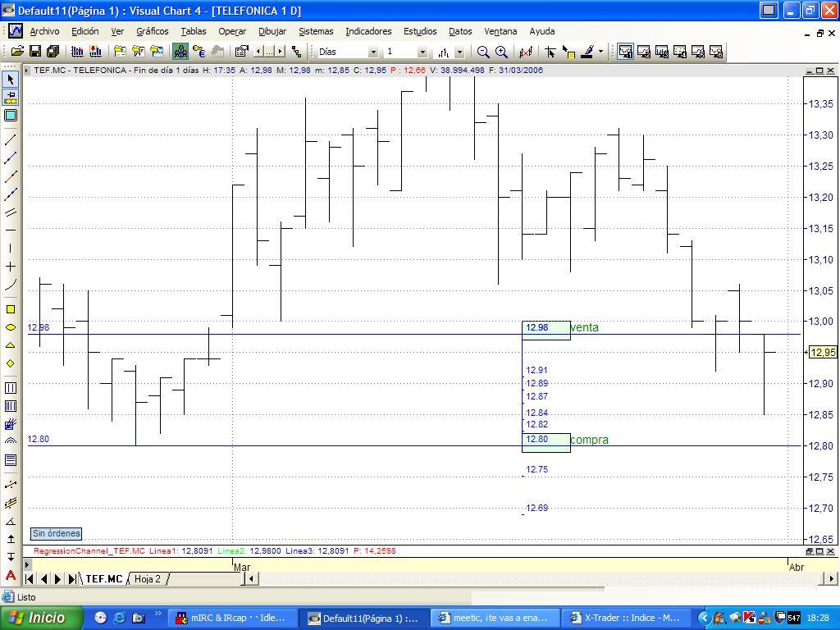
Task: Select the arrow pointer tool in left toolbar
Action: click(x=10, y=80)
